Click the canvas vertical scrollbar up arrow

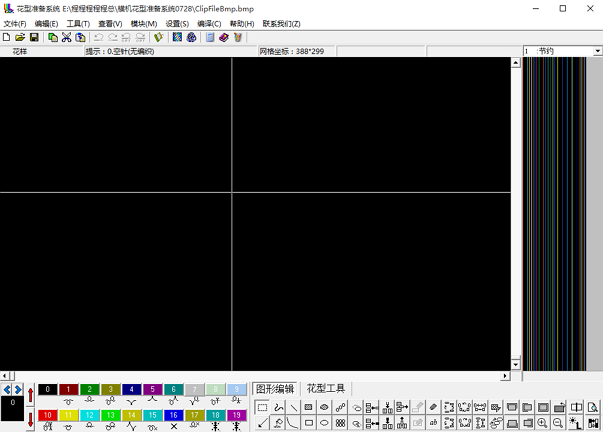[516, 63]
